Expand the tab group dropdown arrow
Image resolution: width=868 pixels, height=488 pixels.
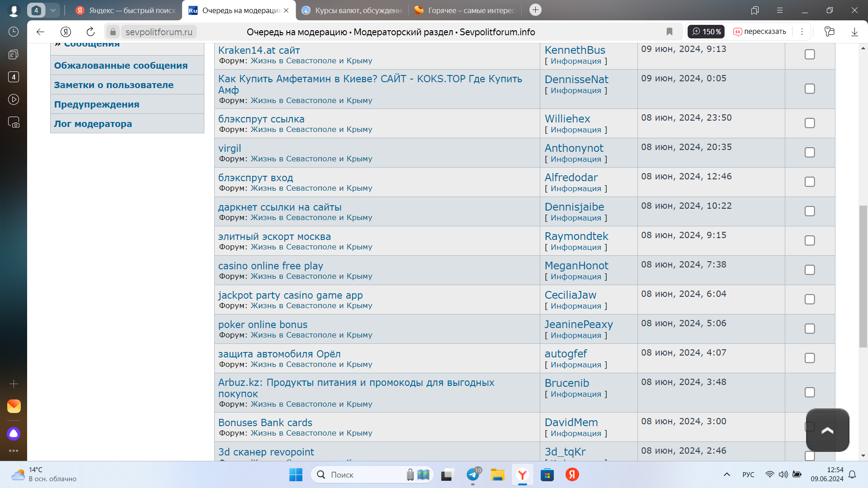(x=53, y=10)
